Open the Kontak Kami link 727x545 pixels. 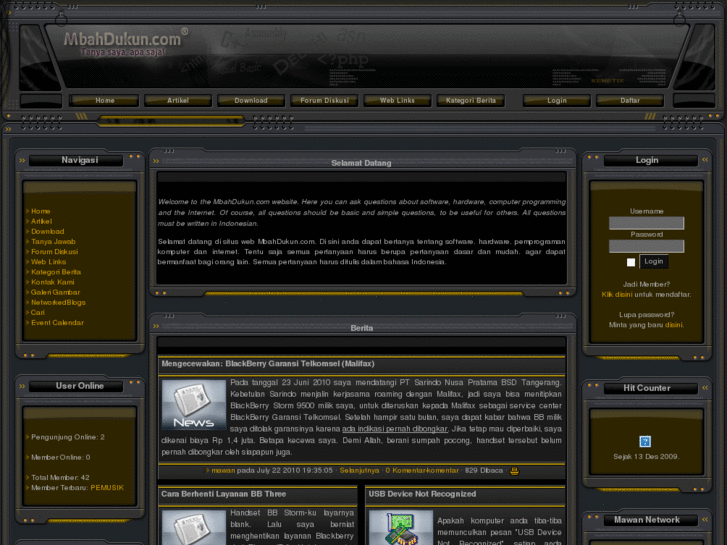[52, 282]
